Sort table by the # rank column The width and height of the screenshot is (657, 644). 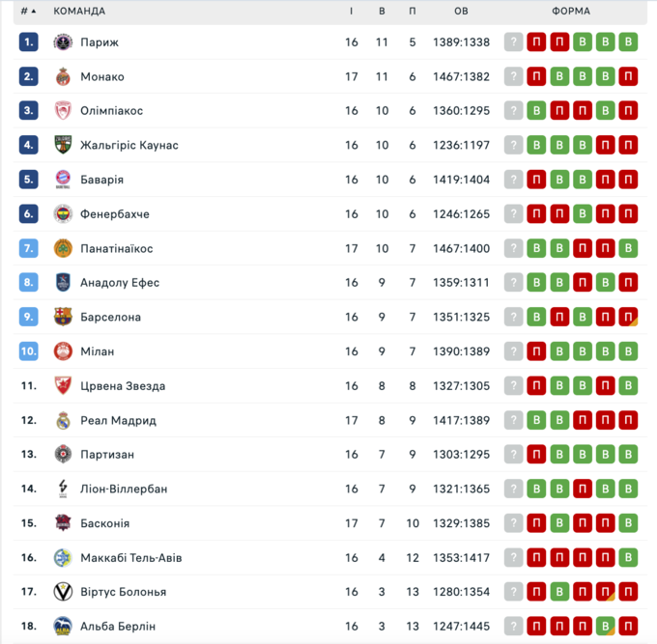28,12
